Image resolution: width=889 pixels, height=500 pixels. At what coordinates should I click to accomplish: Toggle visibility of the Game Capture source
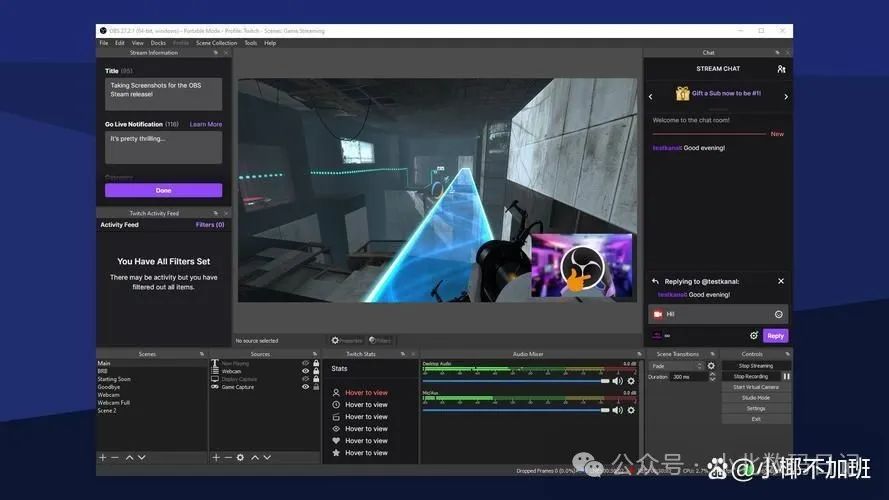306,387
